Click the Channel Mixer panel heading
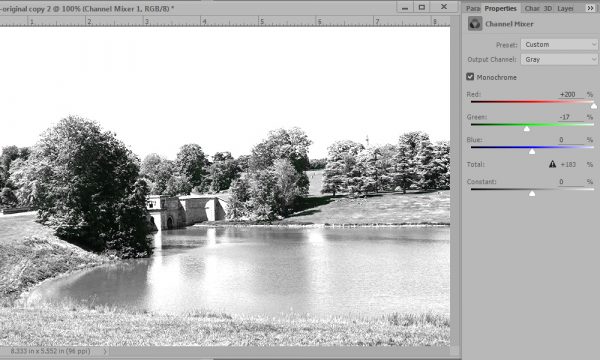Screen dimensions: 600x360 pyautogui.click(x=509, y=24)
